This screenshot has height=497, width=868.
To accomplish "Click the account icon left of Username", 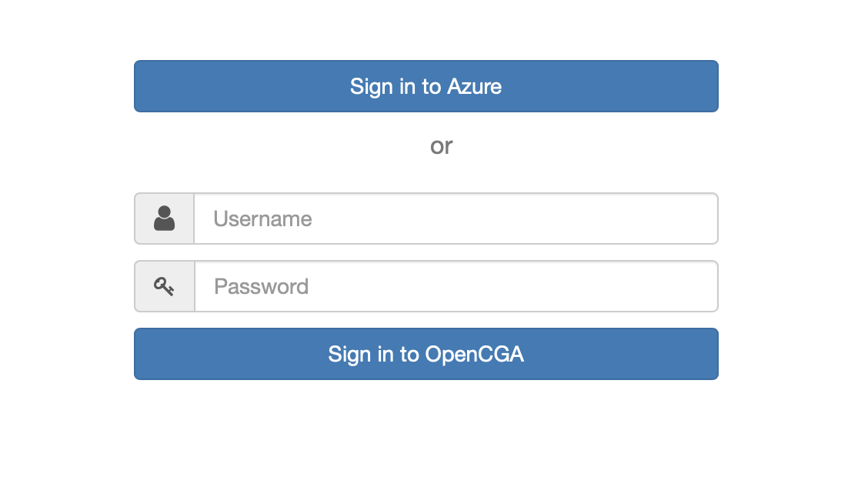I will click(x=164, y=218).
